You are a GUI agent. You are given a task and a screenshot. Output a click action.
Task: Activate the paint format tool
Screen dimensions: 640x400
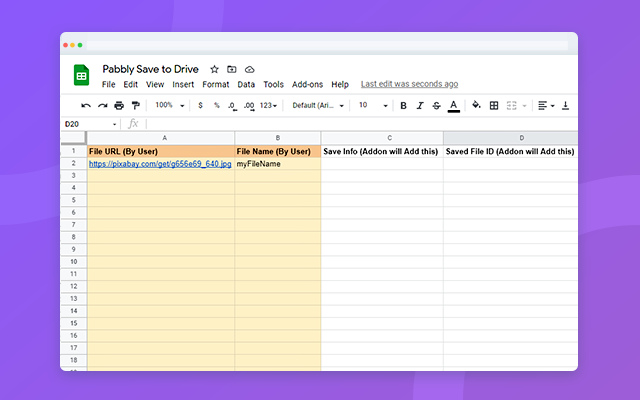pyautogui.click(x=136, y=106)
